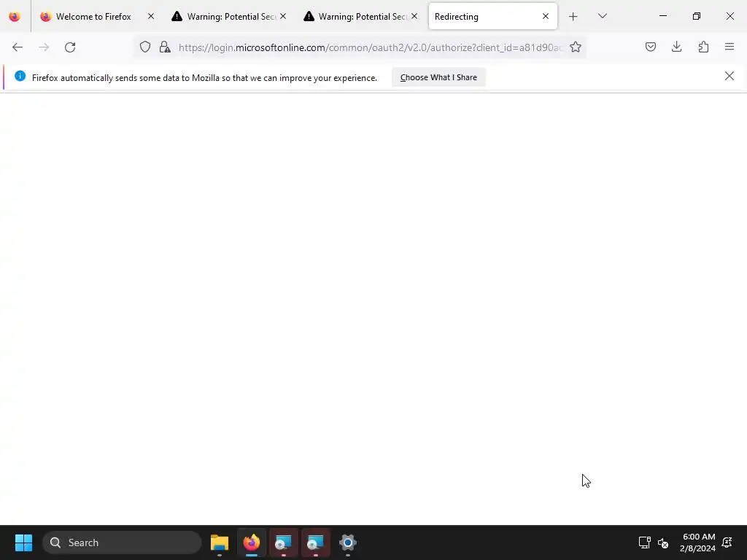Close the second Warning tab
The width and height of the screenshot is (747, 560).
coord(414,16)
